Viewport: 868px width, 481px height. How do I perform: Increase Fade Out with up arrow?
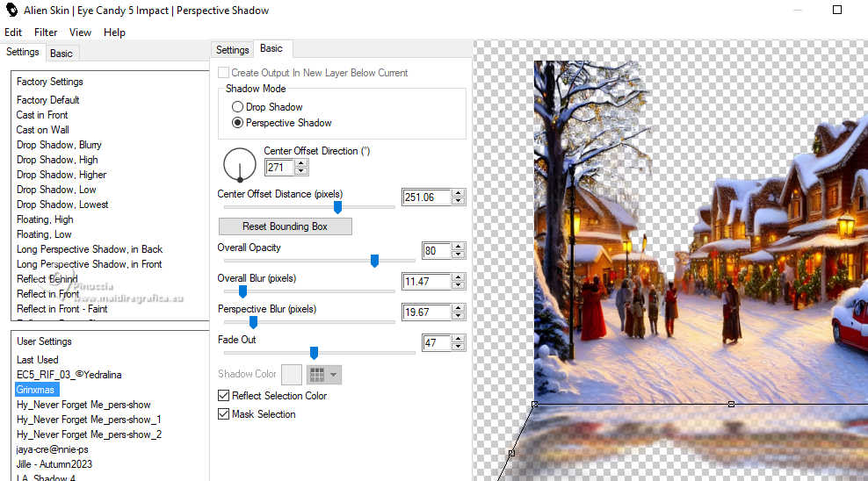pyautogui.click(x=458, y=339)
